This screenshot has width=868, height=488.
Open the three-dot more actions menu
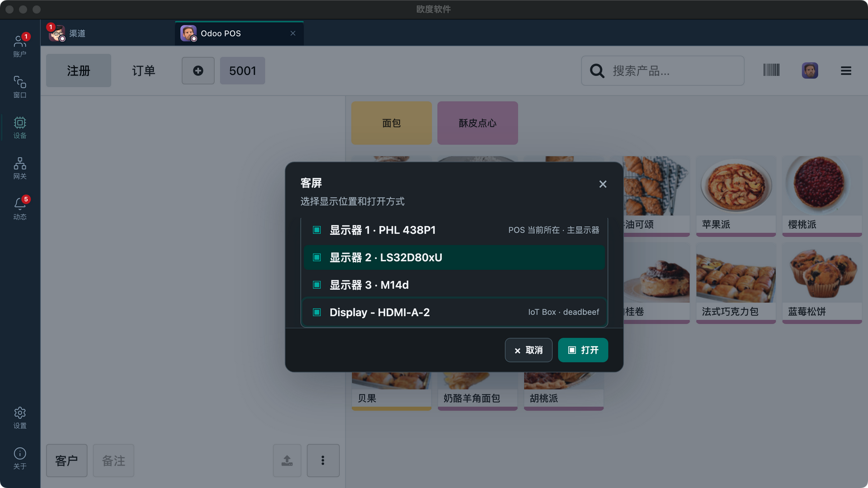point(323,460)
